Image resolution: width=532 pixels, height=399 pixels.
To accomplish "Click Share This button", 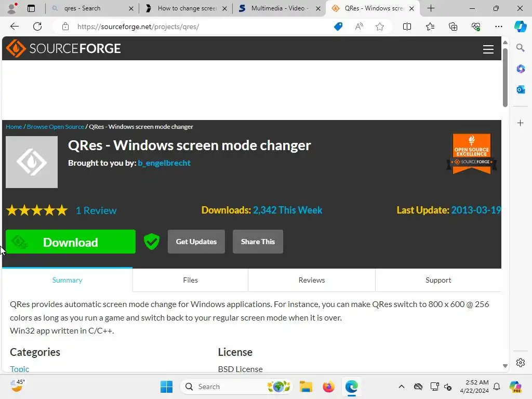I will click(x=258, y=242).
